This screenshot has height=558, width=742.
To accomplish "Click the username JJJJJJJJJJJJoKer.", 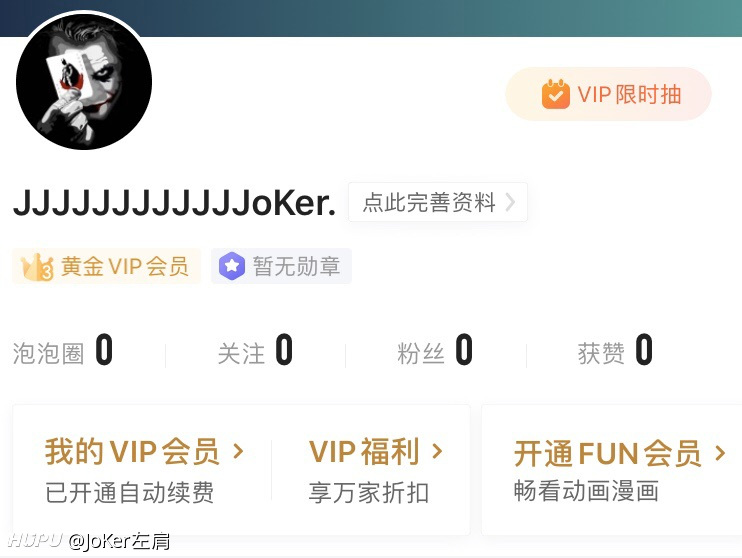I will [x=174, y=203].
